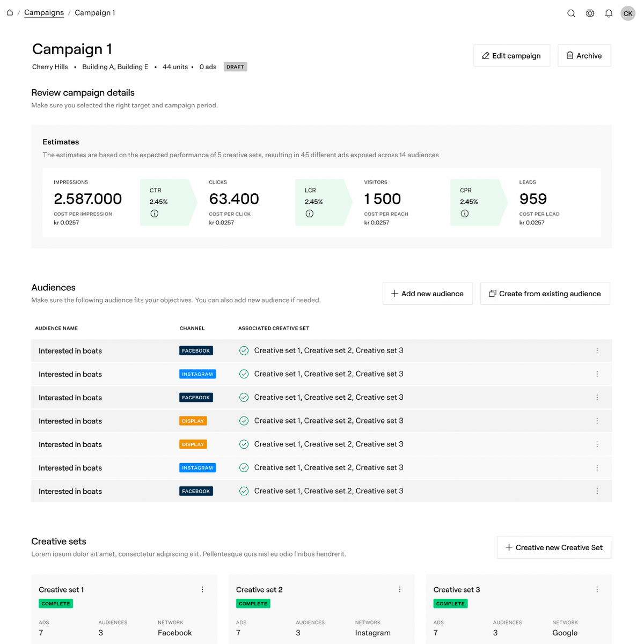Add new audience

[427, 294]
